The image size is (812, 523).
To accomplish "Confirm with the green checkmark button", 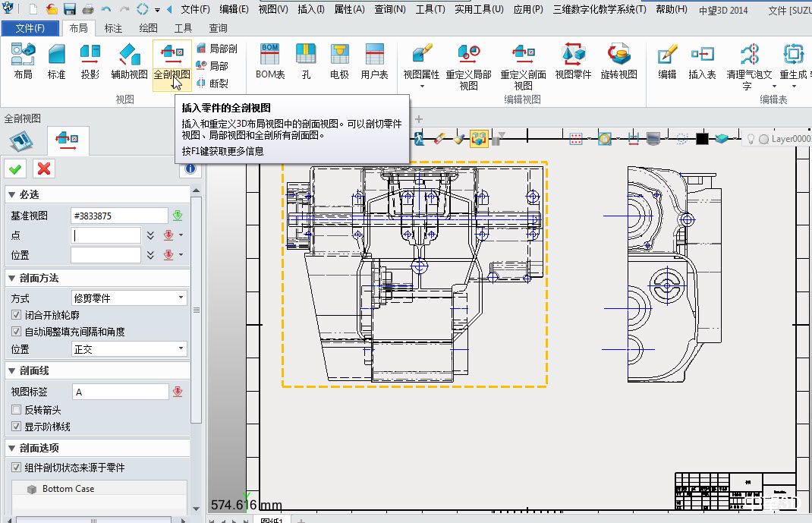I will [15, 169].
